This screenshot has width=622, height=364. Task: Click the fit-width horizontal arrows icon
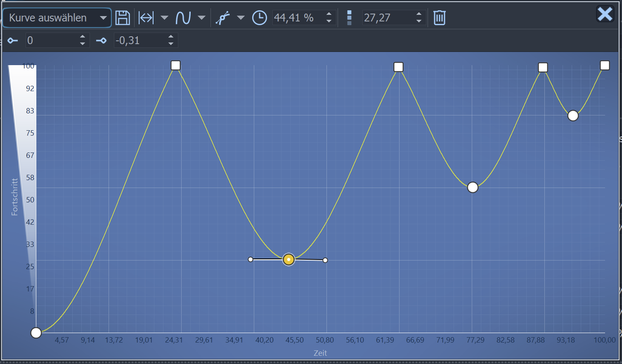tap(146, 18)
